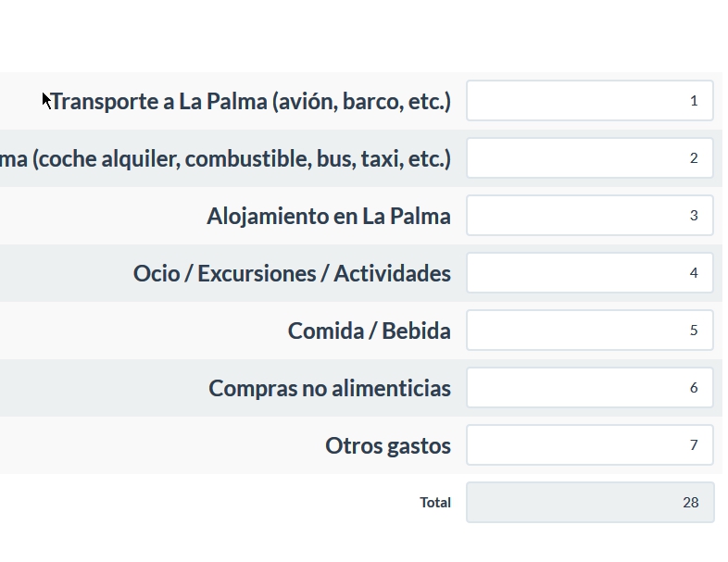Click the number 7 in Otros gastos field
This screenshot has height=562, width=728.
(x=694, y=445)
